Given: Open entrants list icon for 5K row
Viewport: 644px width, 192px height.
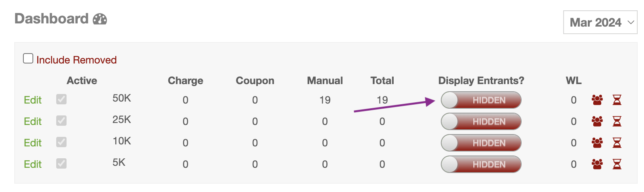Looking at the screenshot, I should [597, 164].
